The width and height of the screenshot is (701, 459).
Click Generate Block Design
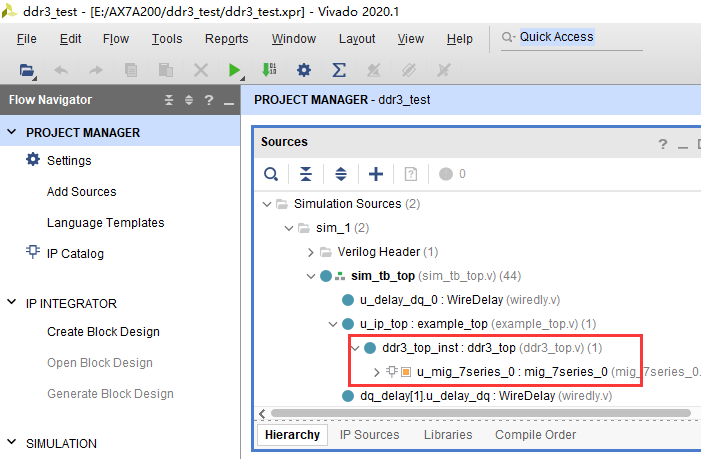[x=110, y=394]
